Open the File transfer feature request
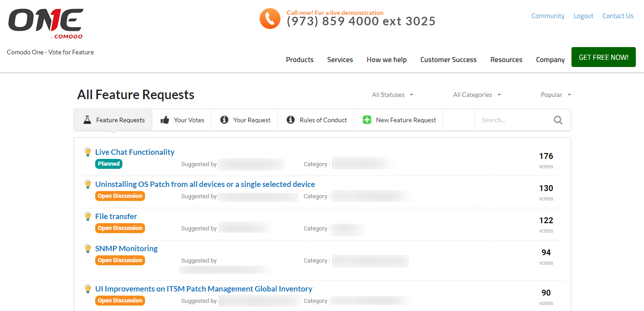644x311 pixels. point(116,216)
